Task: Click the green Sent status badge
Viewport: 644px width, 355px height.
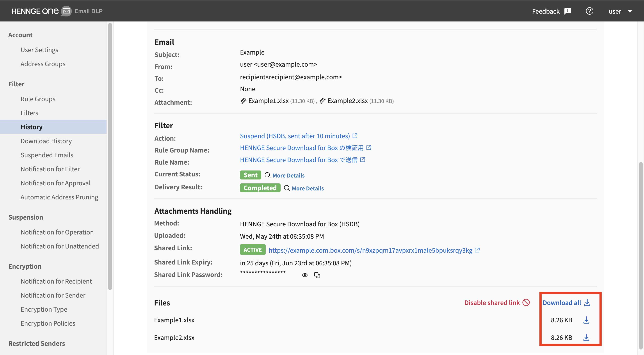Action: (251, 175)
